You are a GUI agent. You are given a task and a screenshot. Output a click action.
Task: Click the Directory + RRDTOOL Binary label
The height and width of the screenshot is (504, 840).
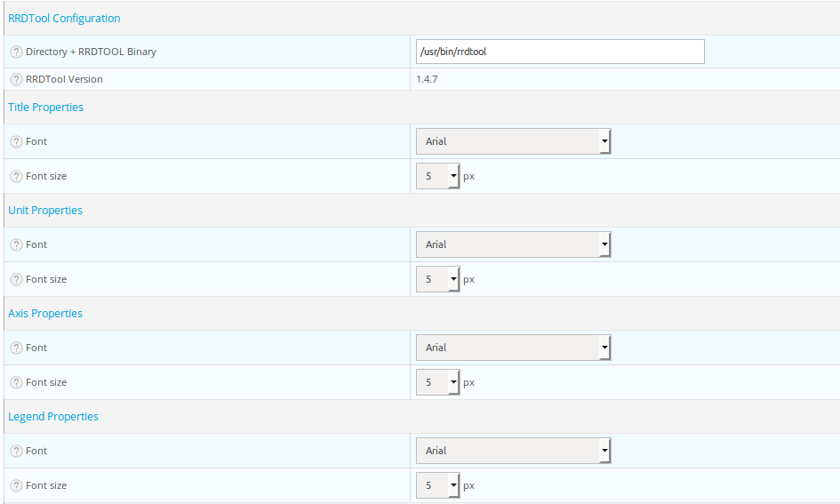[x=91, y=52]
